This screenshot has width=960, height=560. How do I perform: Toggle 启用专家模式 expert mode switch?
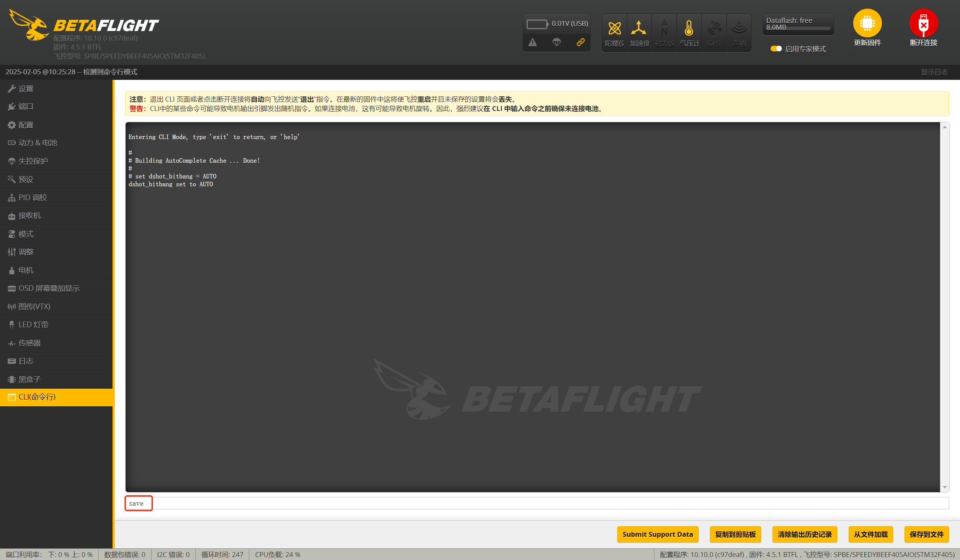775,49
